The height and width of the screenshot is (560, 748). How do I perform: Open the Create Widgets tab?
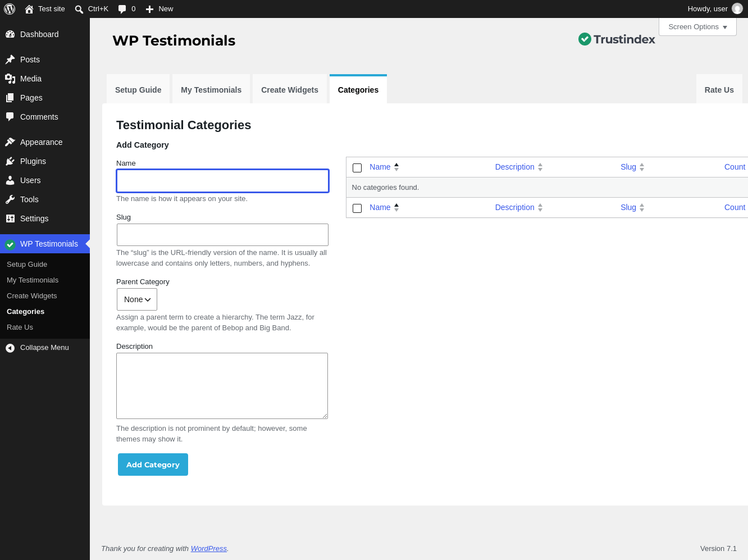pyautogui.click(x=290, y=90)
